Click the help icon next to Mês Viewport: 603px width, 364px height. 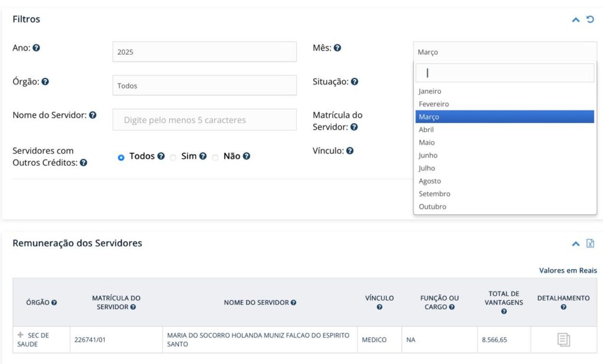point(337,48)
